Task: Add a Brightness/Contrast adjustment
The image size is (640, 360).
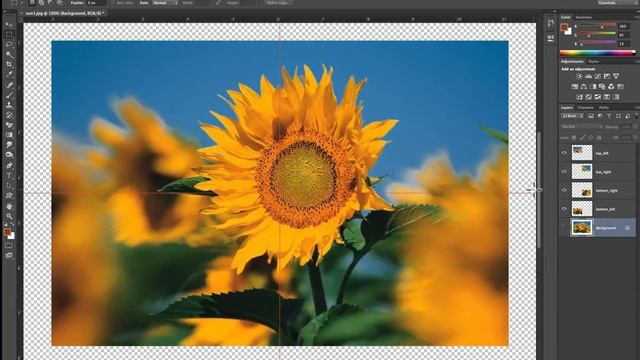Action: (579, 76)
